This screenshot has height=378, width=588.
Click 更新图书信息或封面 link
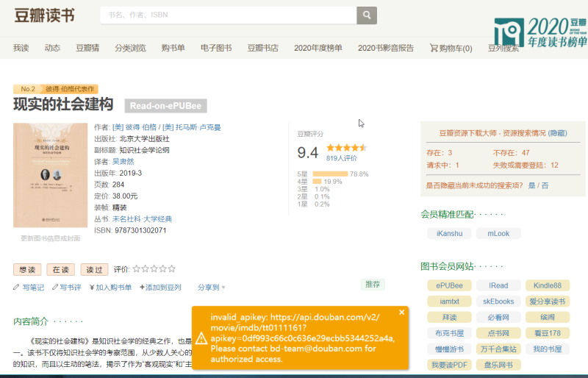coord(50,238)
